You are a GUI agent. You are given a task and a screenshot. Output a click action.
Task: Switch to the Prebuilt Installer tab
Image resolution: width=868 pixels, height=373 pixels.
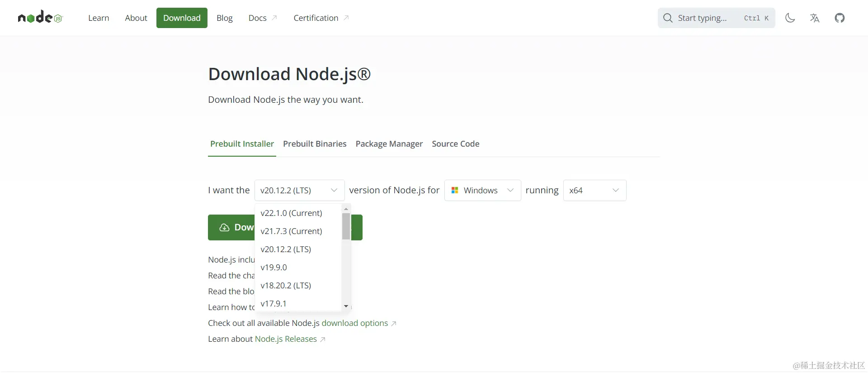[242, 144]
